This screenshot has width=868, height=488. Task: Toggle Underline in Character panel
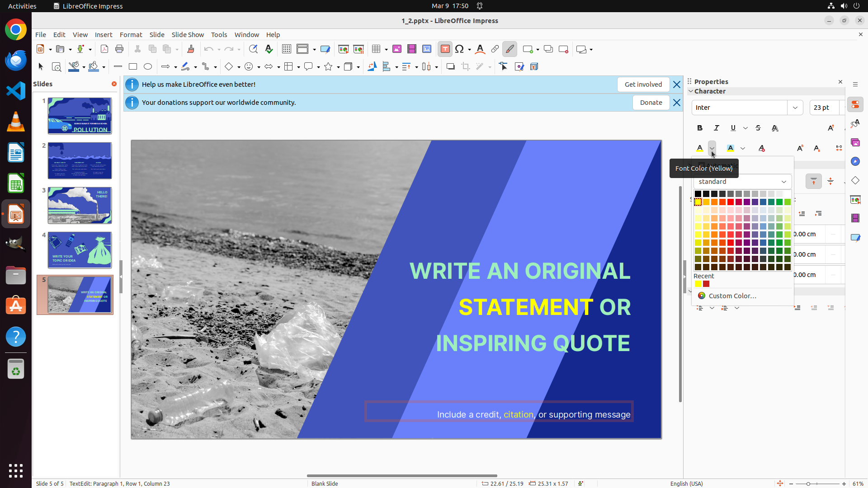pos(733,128)
